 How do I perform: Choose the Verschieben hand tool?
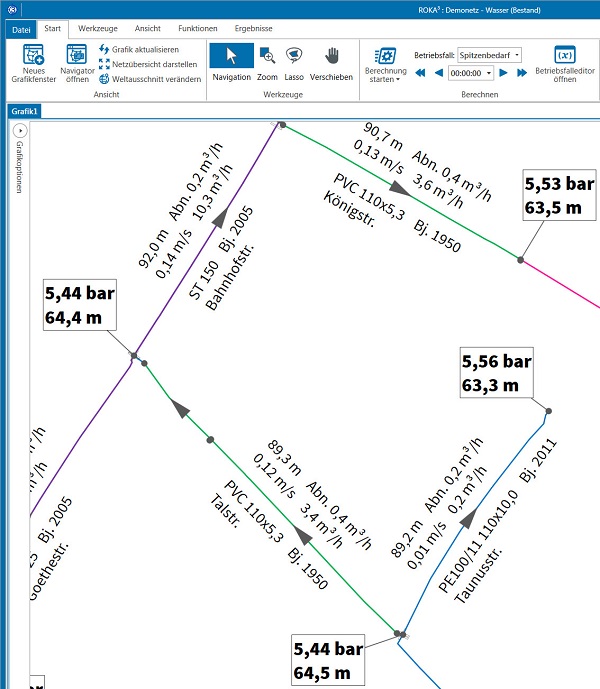(x=331, y=62)
